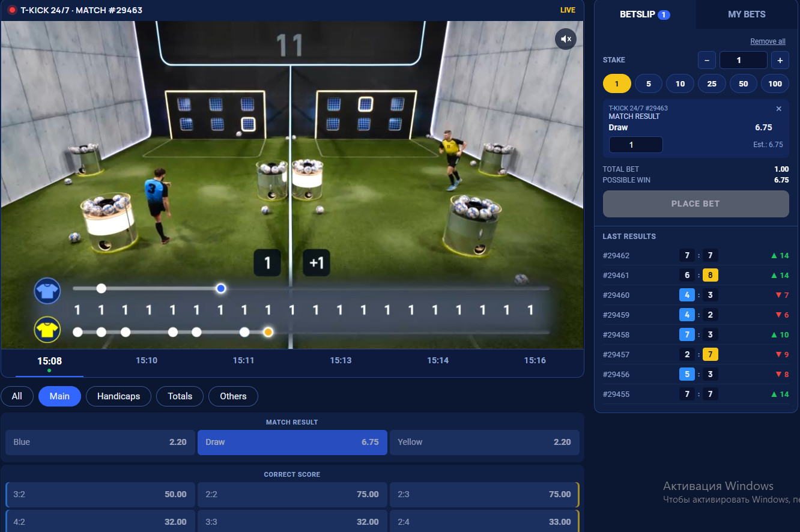Show All markets filter
Image resolution: width=800 pixels, height=532 pixels.
pyautogui.click(x=17, y=396)
